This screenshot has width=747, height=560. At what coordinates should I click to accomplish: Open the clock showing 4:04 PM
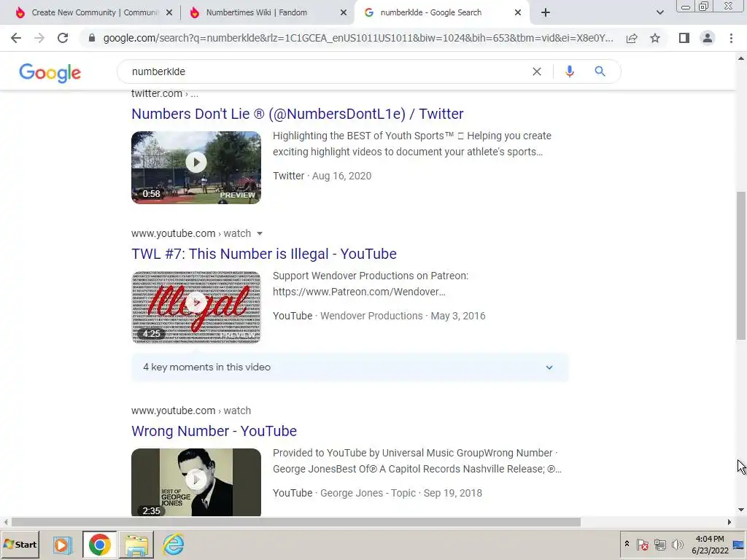coord(710,544)
